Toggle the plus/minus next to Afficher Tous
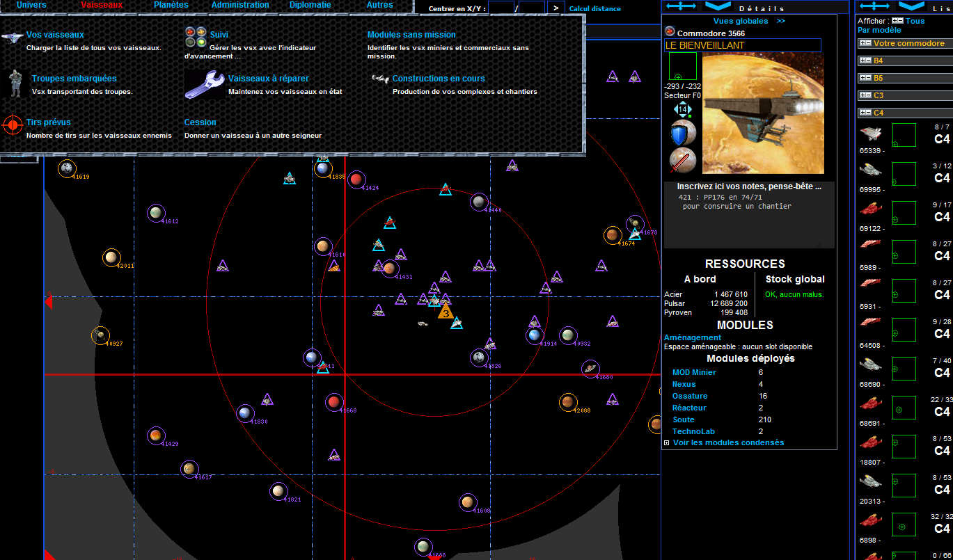Image resolution: width=953 pixels, height=560 pixels. (x=897, y=21)
